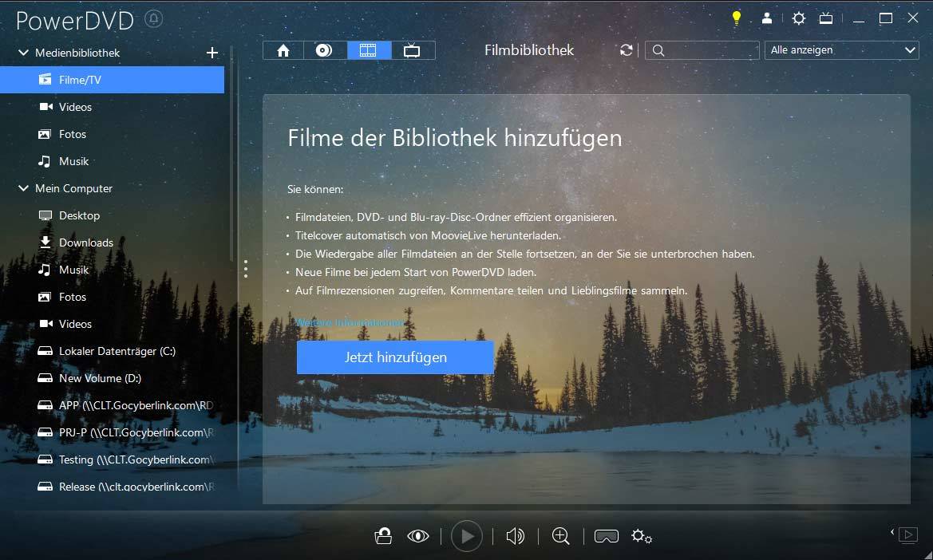Viewport: 933px width, 560px height.
Task: Click the 'Jetzt hinzufügen' button
Action: pos(395,357)
